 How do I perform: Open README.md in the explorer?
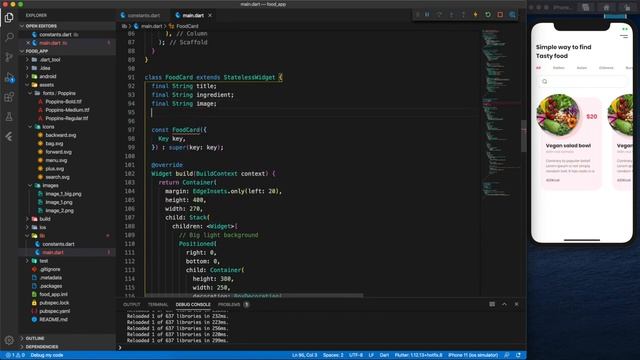click(53, 319)
